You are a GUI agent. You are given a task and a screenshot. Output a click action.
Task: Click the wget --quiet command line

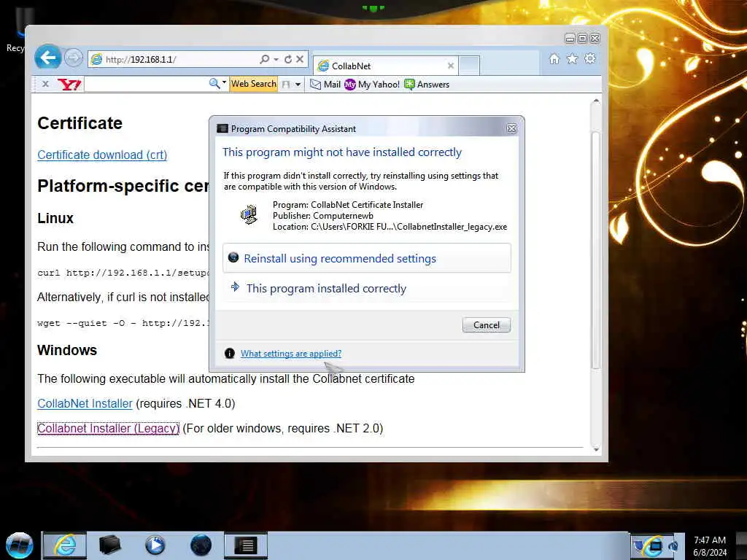click(x=123, y=323)
